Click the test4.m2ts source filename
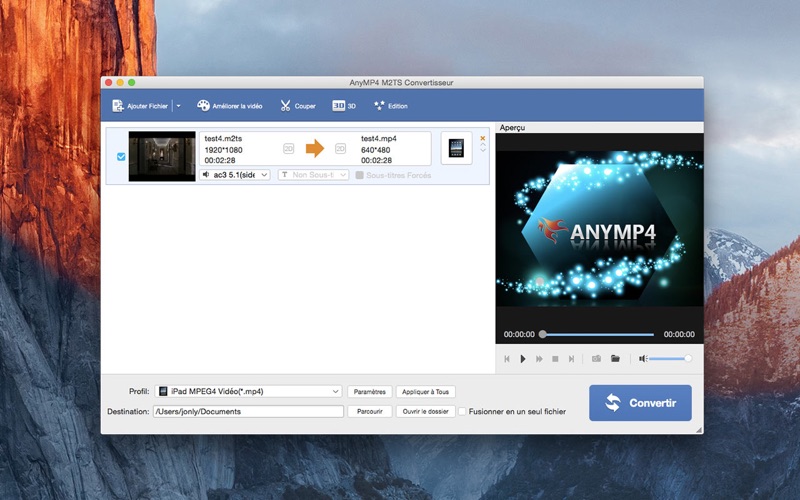Screen dimensions: 800x500 pyautogui.click(x=223, y=138)
